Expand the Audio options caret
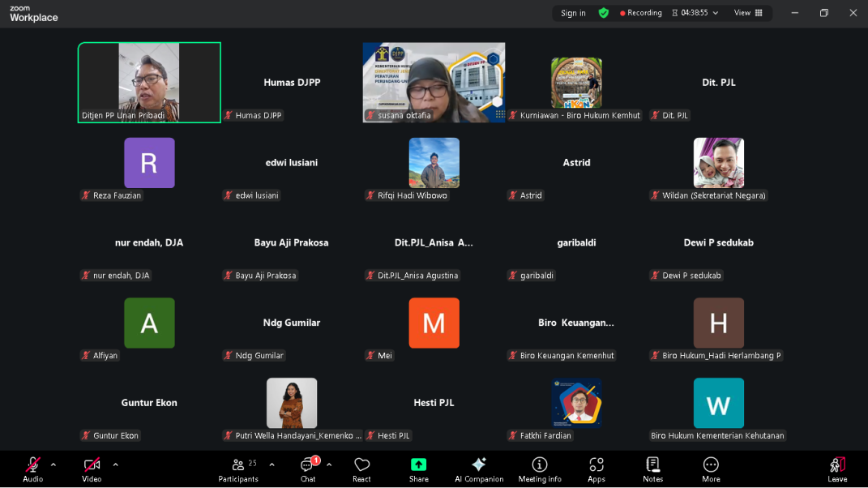This screenshot has height=488, width=868. tap(53, 464)
